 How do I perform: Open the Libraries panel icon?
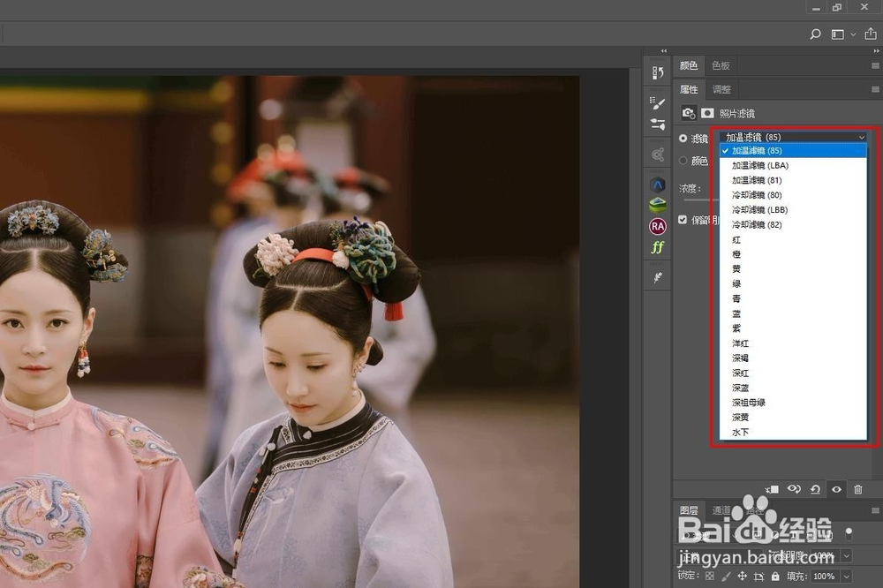[x=657, y=155]
